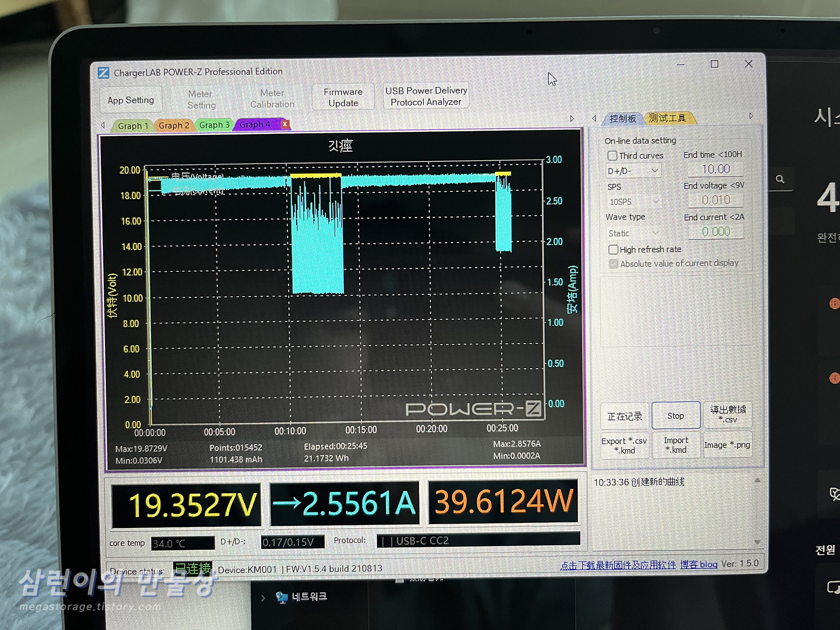840x630 pixels.
Task: Stop the recording
Action: coord(676,415)
